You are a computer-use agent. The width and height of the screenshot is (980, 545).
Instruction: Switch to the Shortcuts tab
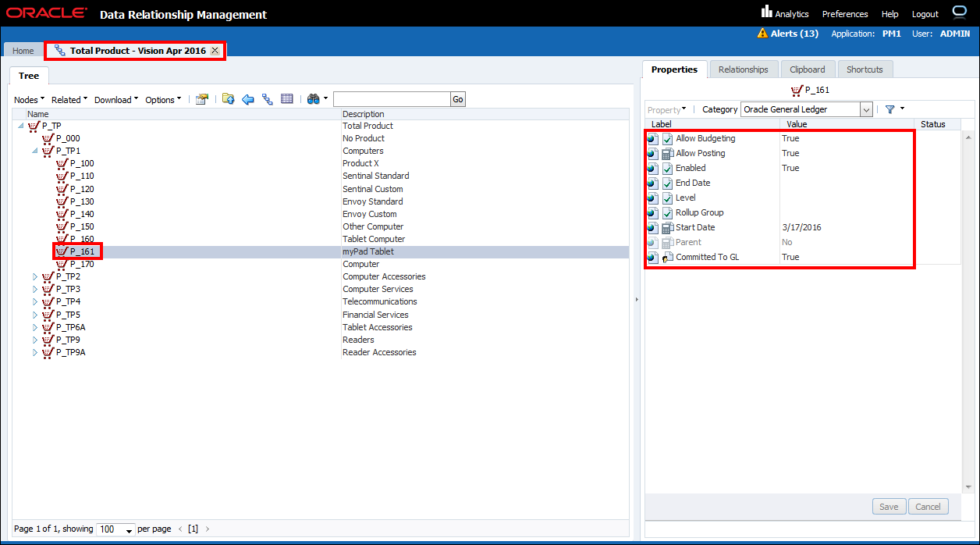tap(865, 69)
